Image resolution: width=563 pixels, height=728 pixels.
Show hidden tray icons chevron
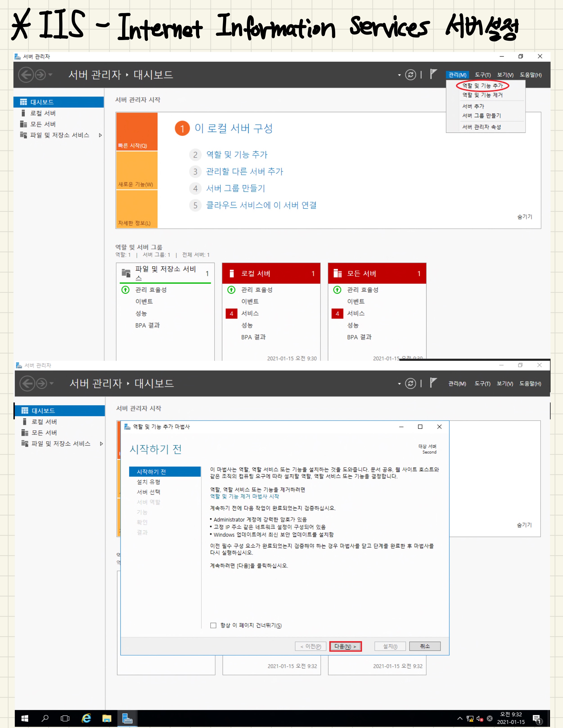pos(460,718)
